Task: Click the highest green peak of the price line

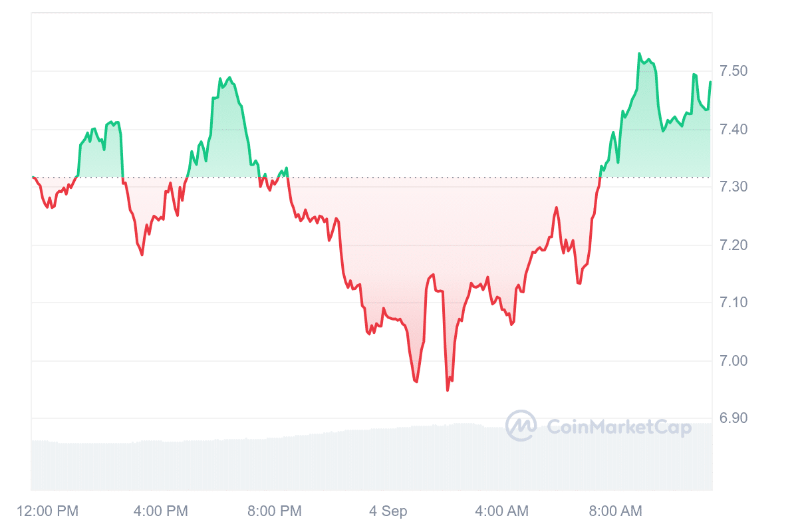Action: (639, 54)
